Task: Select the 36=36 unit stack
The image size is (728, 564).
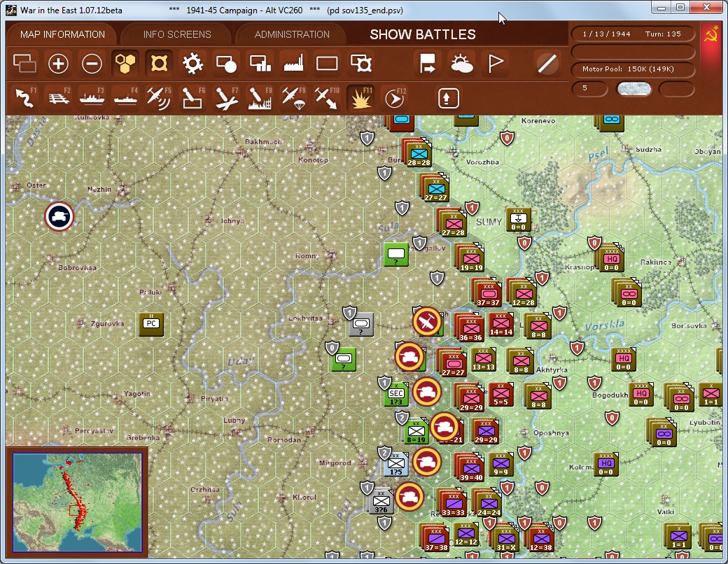Action: (470, 329)
